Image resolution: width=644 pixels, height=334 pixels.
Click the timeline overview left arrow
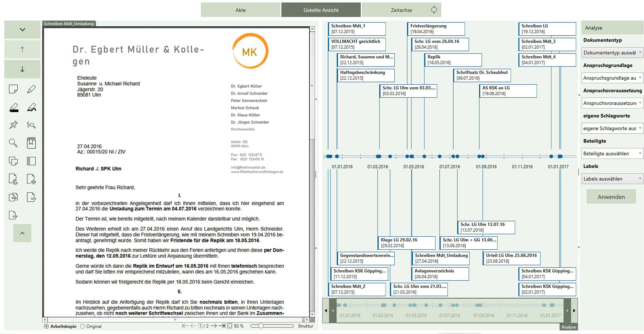coord(326,311)
